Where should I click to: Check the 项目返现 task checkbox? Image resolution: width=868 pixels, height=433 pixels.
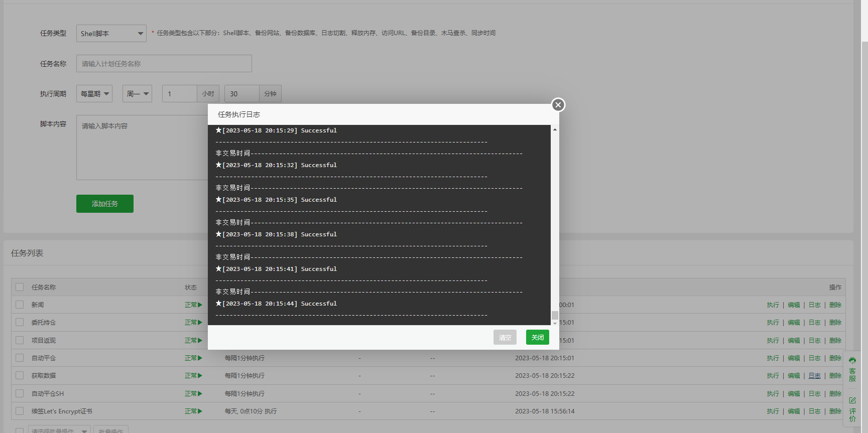pyautogui.click(x=20, y=340)
